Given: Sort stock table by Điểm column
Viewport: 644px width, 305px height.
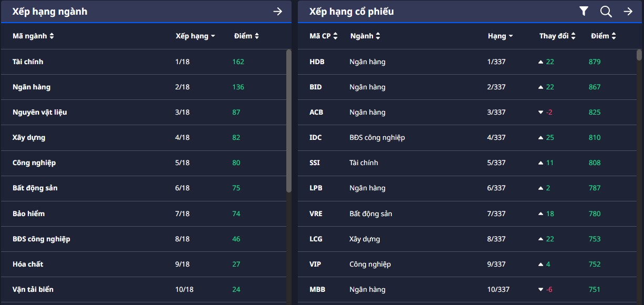Looking at the screenshot, I should [603, 36].
